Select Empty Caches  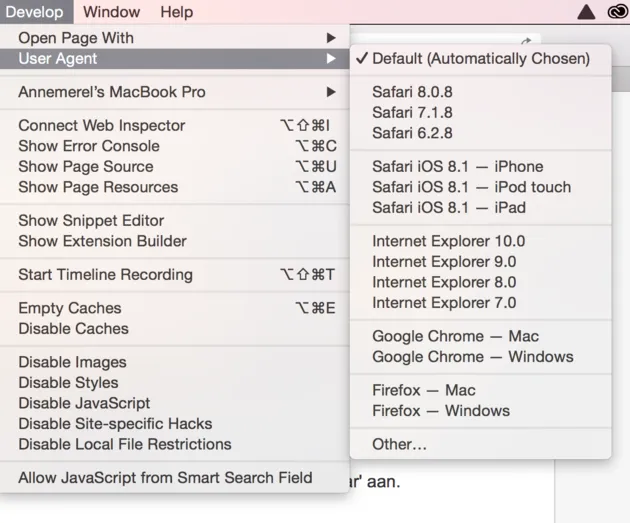point(174,308)
